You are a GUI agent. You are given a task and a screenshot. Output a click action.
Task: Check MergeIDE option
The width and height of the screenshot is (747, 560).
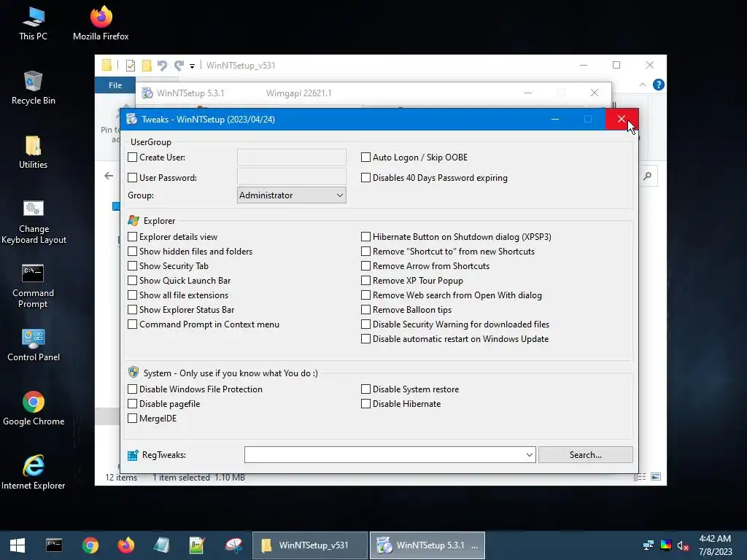[133, 418]
